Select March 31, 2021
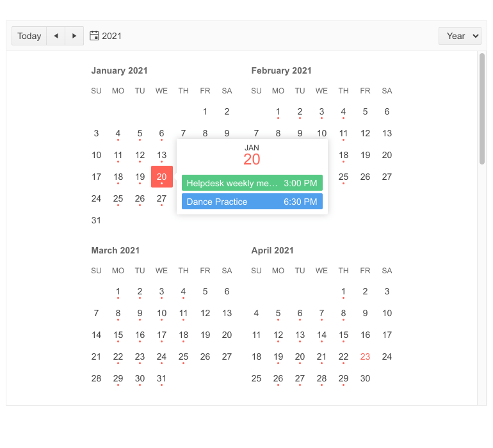The image size is (493, 448). coord(162,378)
